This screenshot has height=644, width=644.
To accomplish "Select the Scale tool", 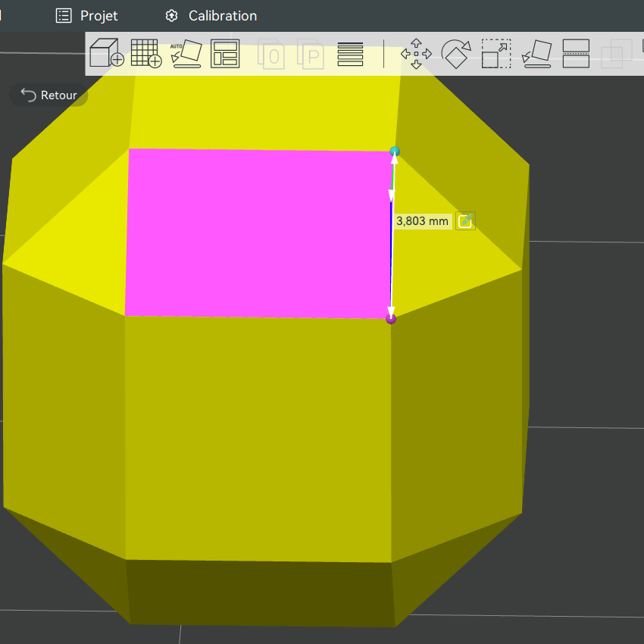I will pos(496,53).
